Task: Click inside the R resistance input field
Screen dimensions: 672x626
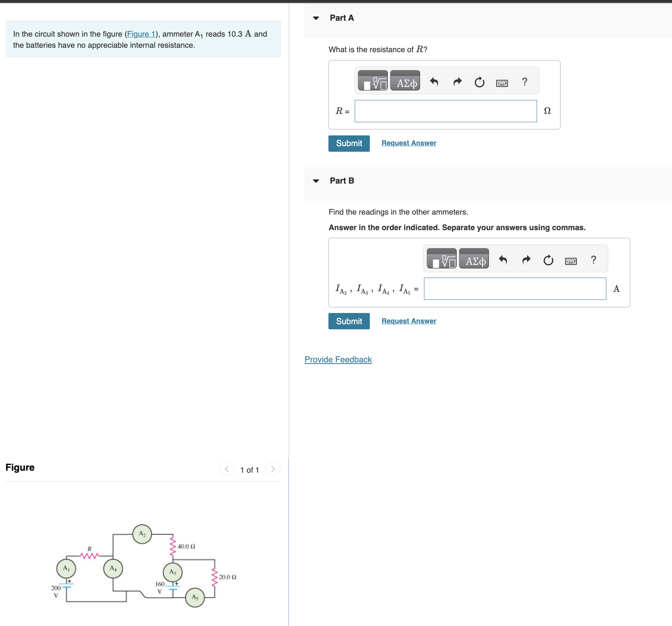Action: (x=445, y=111)
